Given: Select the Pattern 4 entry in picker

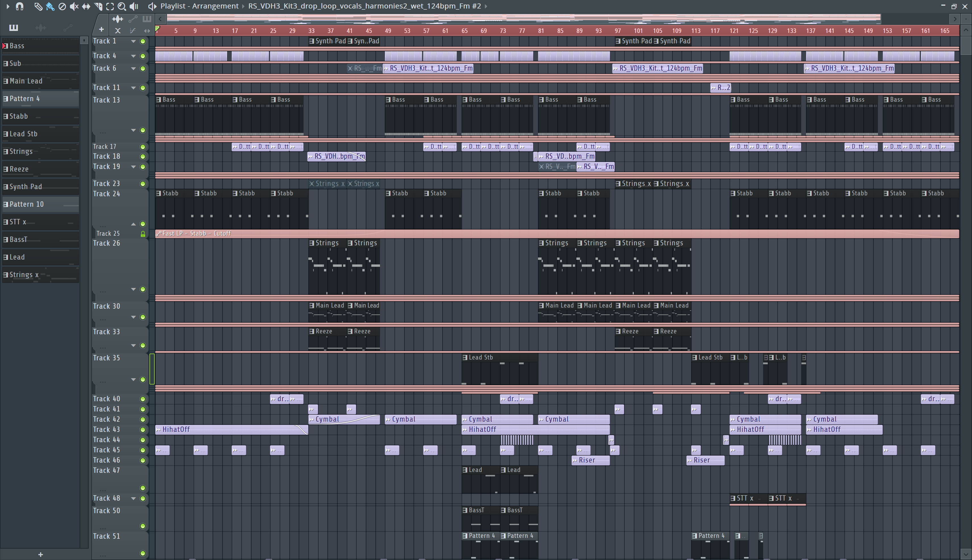Looking at the screenshot, I should pos(40,99).
